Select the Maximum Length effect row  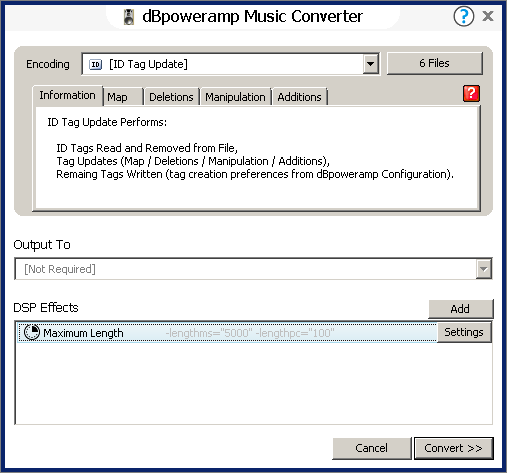click(x=227, y=332)
